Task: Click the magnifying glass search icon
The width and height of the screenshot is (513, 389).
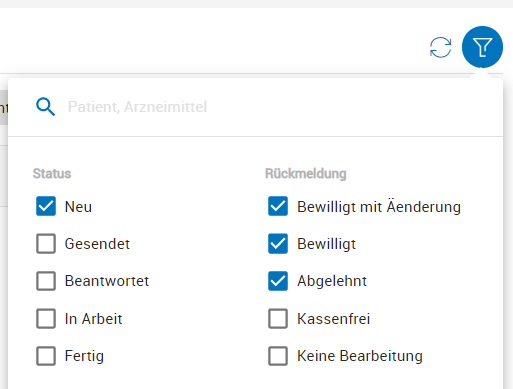Action: pos(45,107)
